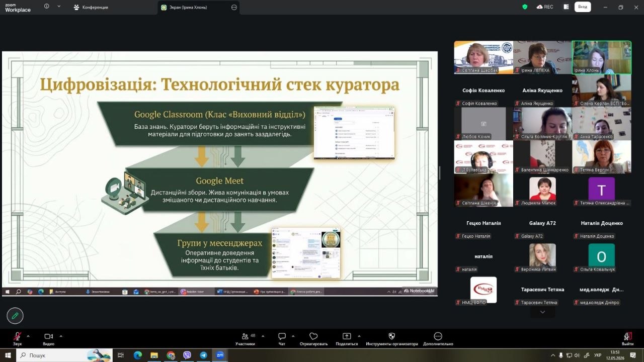
Task: Select Ольга Волянік-Круглік's video tile
Action: [x=542, y=124]
